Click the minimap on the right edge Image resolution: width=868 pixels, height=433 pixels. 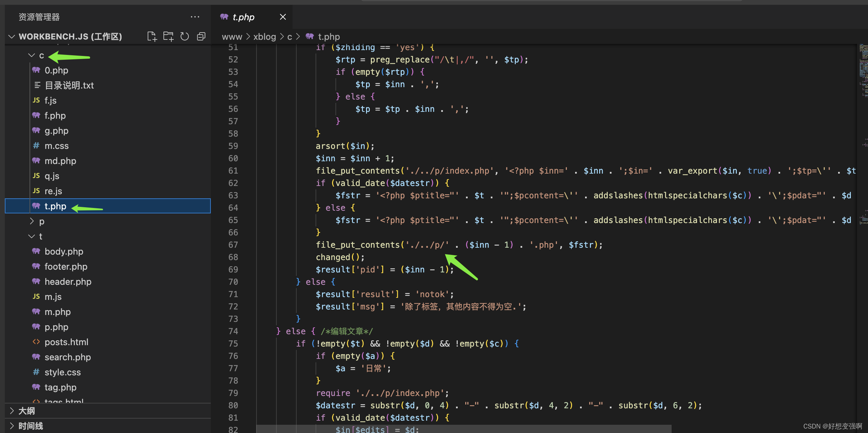click(x=863, y=69)
